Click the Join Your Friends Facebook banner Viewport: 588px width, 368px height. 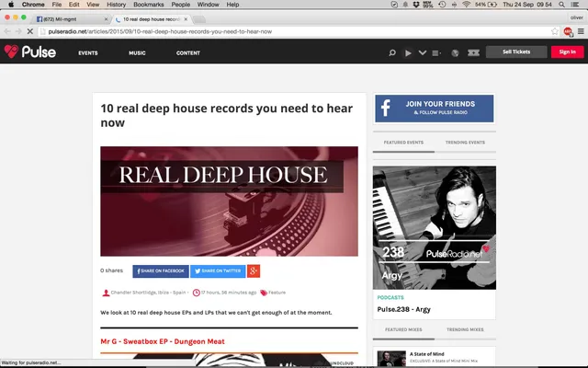coord(435,109)
